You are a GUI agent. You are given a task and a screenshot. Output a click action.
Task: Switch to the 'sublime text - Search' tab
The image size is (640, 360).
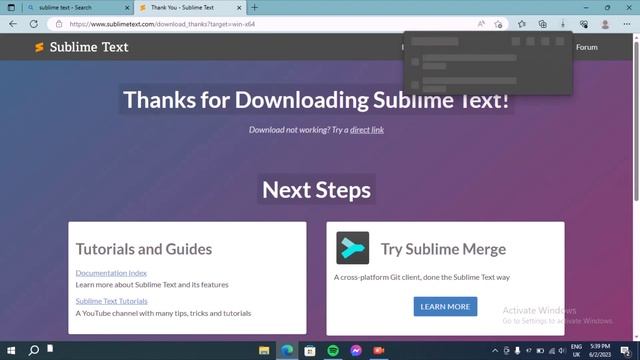click(x=78, y=7)
